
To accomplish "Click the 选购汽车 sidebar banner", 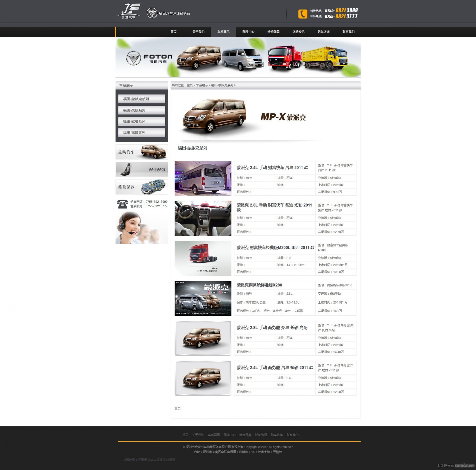I will [x=142, y=152].
